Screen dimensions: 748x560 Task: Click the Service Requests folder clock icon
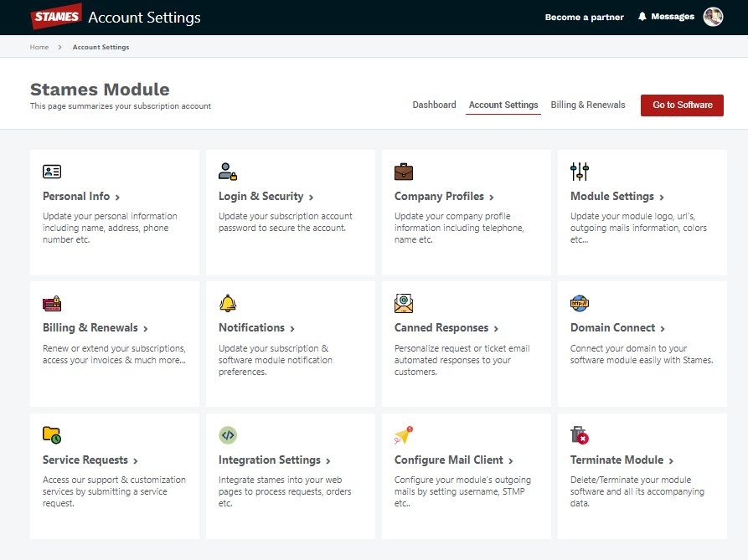click(x=52, y=435)
